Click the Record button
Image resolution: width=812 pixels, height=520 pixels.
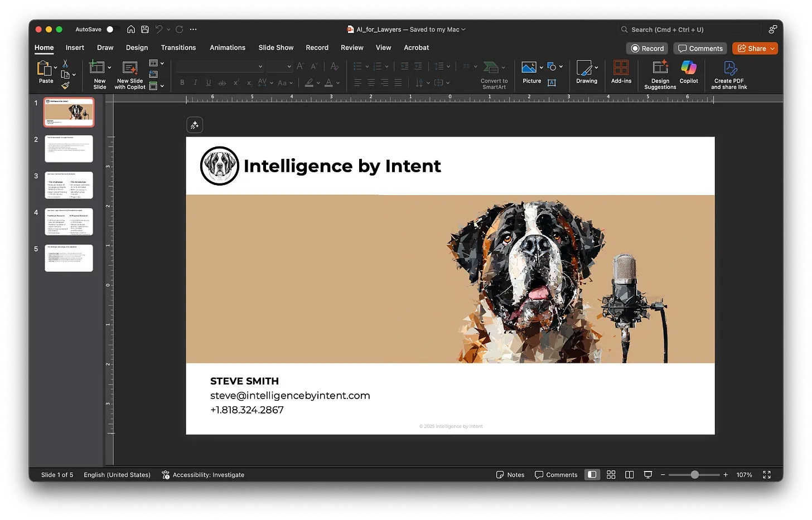pyautogui.click(x=647, y=48)
